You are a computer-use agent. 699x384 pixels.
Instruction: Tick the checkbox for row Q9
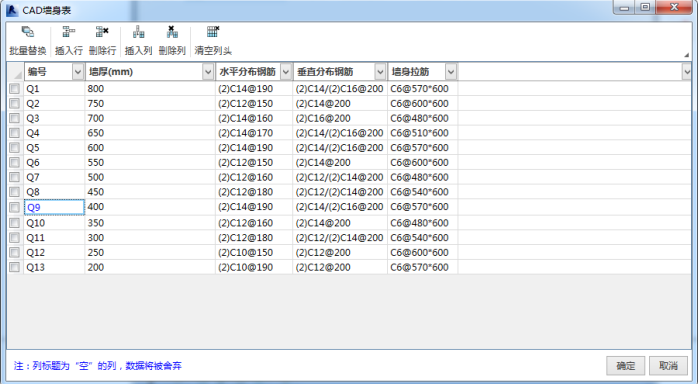(x=15, y=207)
